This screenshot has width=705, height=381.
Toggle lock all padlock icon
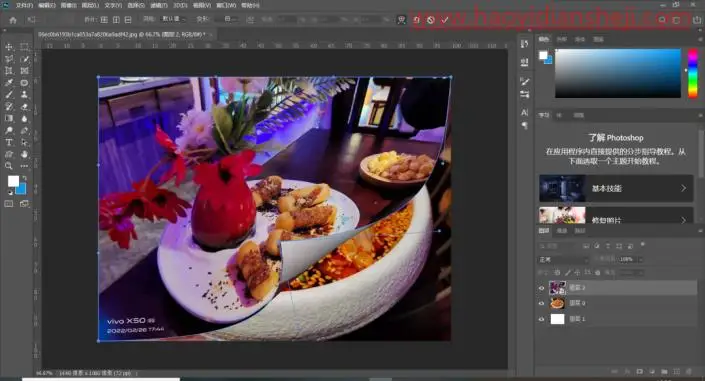coord(598,273)
